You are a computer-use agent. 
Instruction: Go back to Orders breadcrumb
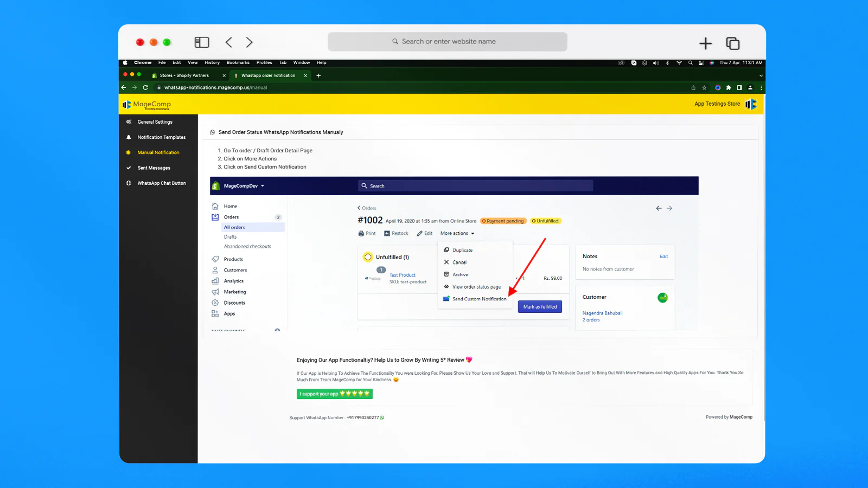point(367,208)
